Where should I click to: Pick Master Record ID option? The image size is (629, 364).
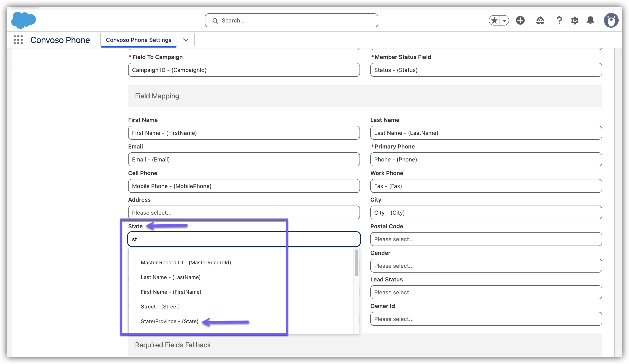click(x=186, y=263)
